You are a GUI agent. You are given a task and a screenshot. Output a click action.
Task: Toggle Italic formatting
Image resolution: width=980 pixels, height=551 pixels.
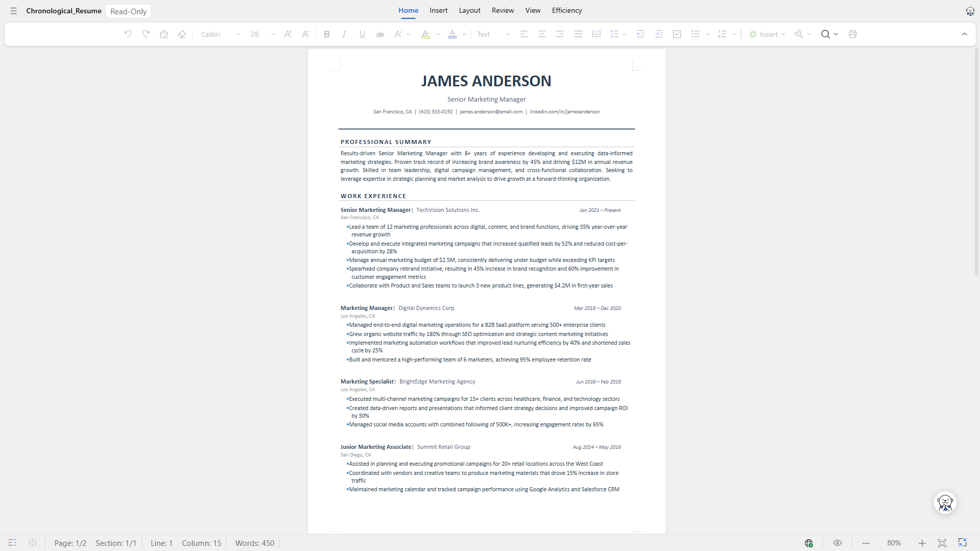pos(344,34)
